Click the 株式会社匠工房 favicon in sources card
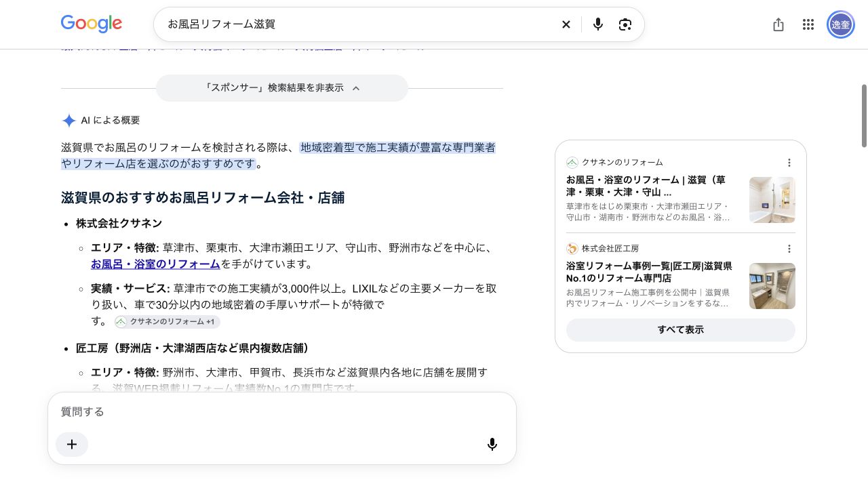Viewport: 868px width, 488px height. pos(572,249)
